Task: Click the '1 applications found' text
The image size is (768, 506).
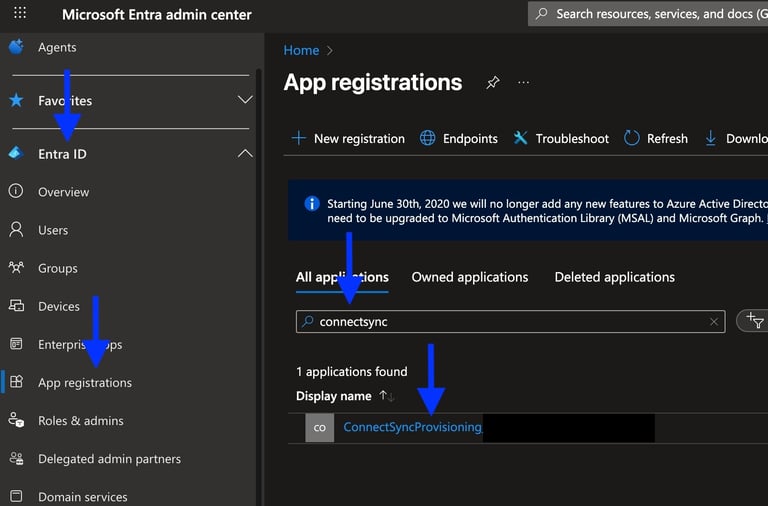Action: [352, 372]
